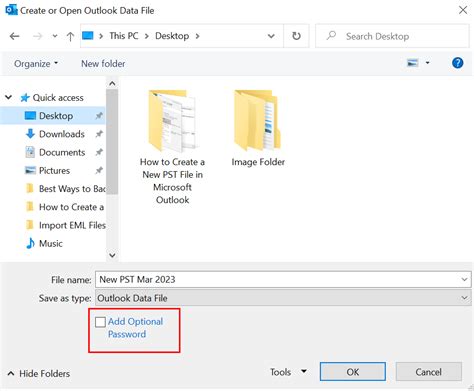Screen dimensions: 474x391
Task: Collapse pane with Hide Folders
Action: (x=39, y=374)
